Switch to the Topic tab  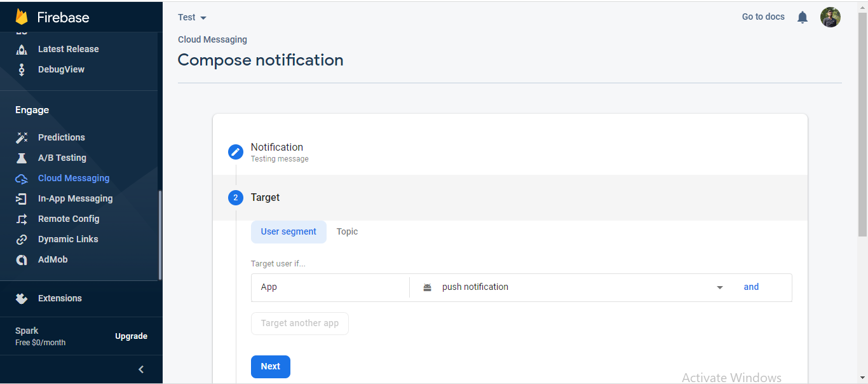click(347, 231)
